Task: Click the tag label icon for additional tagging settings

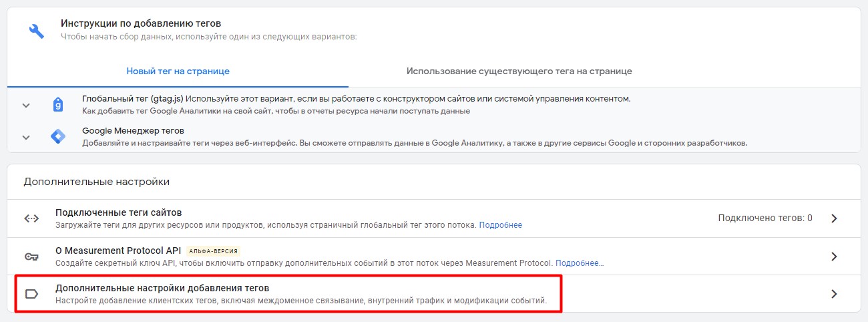Action: click(31, 294)
